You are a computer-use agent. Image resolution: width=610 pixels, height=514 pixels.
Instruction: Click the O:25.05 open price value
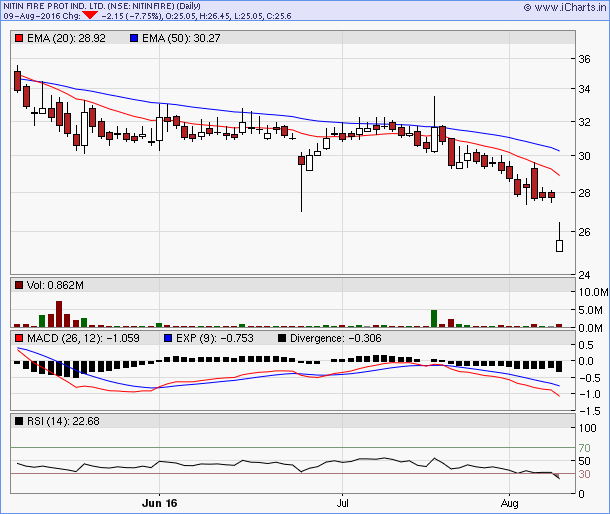(x=181, y=16)
